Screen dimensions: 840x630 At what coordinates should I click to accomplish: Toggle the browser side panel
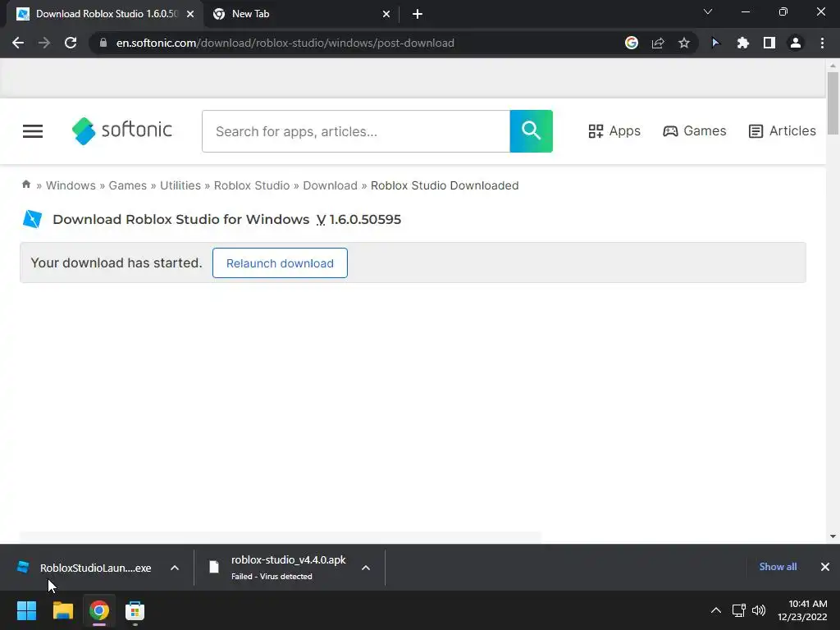tap(769, 43)
